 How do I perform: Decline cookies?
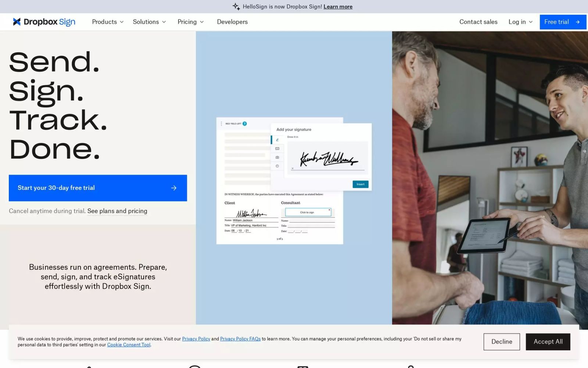(502, 342)
